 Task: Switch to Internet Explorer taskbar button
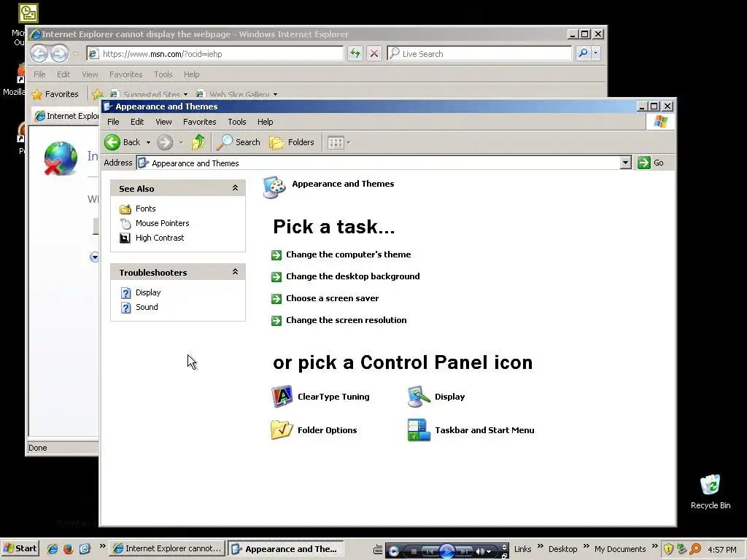167,548
